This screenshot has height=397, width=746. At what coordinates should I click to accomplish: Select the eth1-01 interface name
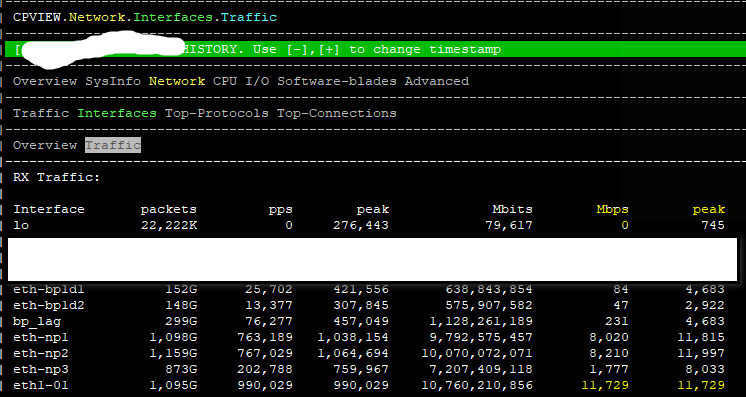[41, 386]
